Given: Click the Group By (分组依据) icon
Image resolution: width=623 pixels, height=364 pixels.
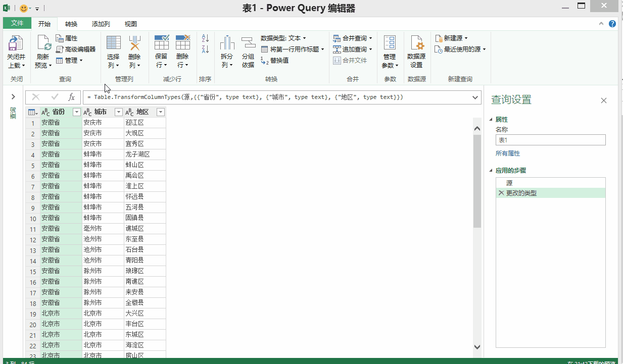Looking at the screenshot, I should 248,43.
